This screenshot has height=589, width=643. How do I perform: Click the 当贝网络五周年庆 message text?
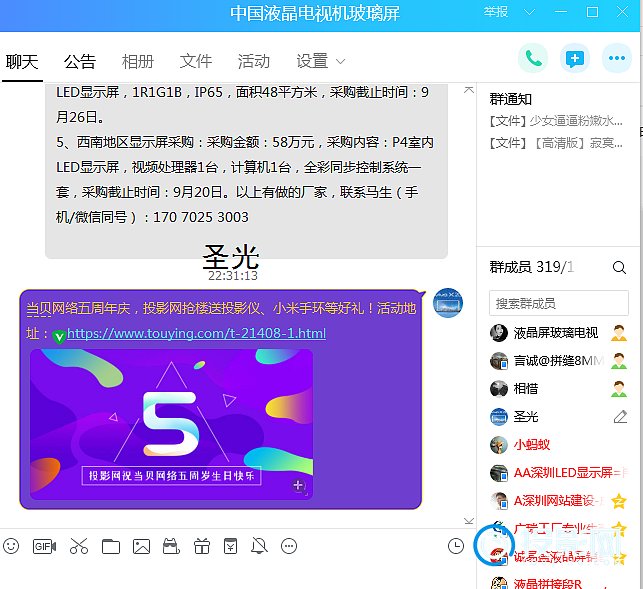[x=221, y=308]
